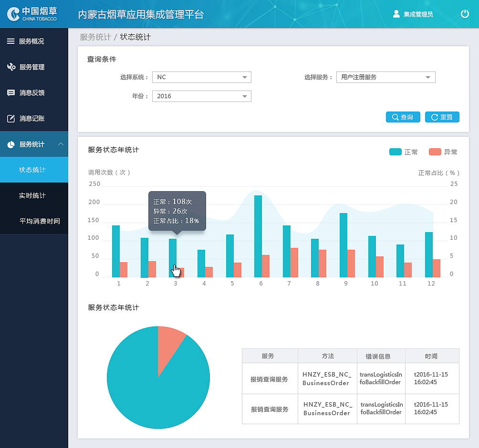This screenshot has width=479, height=448.
Task: Open the 选择服务 dropdown showing 用户注册服务
Action: [x=386, y=77]
